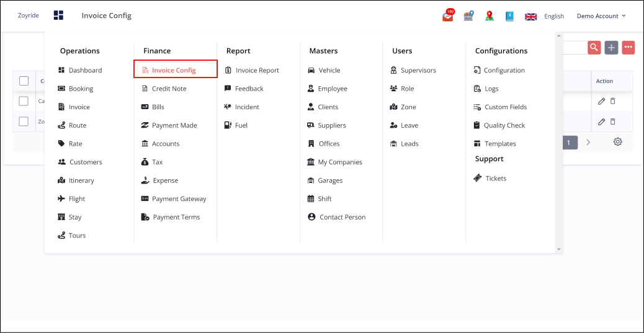Click the Zoyride home link
The width and height of the screenshot is (644, 333).
[x=29, y=16]
